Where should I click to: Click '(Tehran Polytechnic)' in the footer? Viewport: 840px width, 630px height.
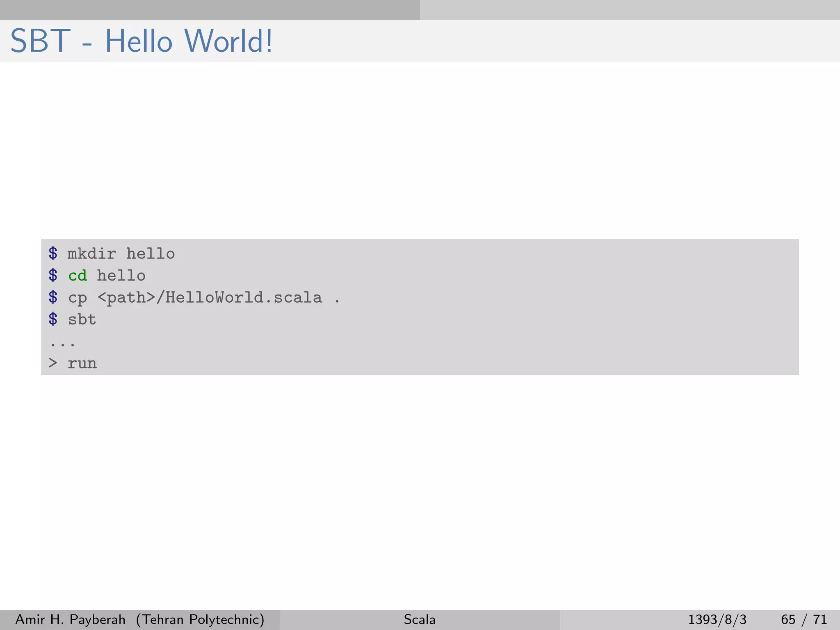click(x=200, y=619)
